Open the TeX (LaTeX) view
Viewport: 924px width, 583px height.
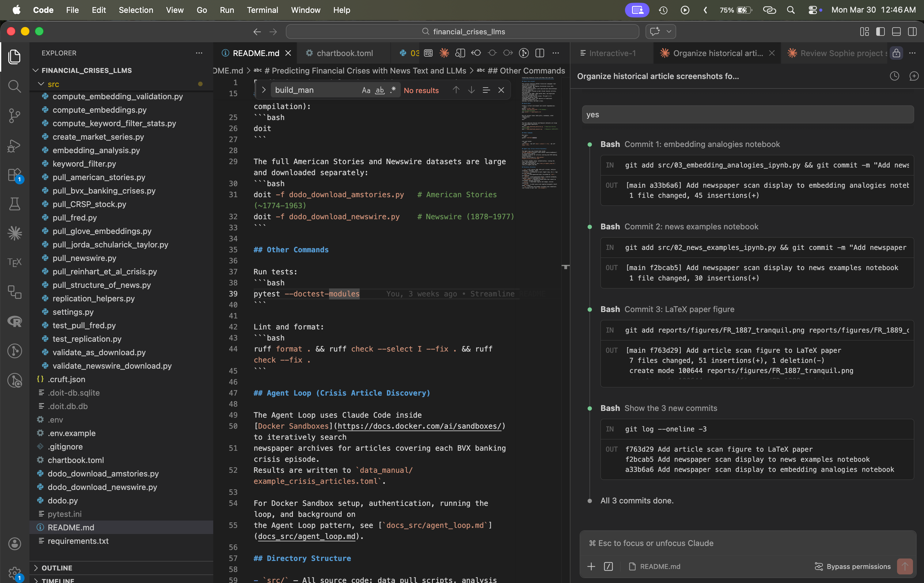click(15, 262)
